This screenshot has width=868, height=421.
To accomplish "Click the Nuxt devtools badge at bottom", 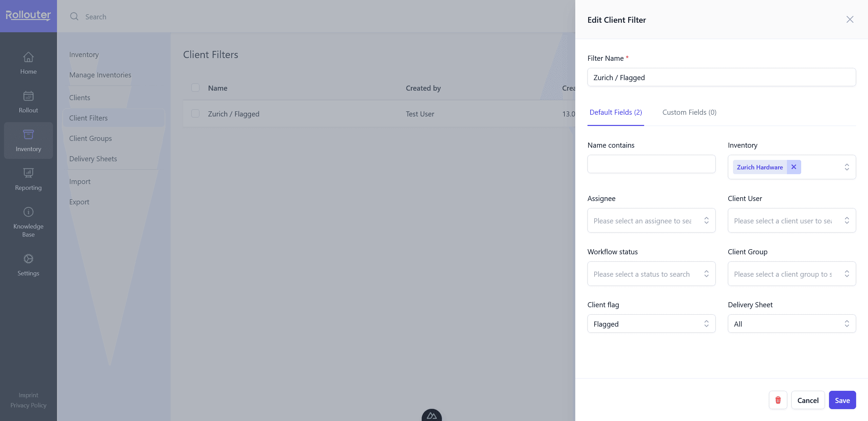I will click(432, 415).
